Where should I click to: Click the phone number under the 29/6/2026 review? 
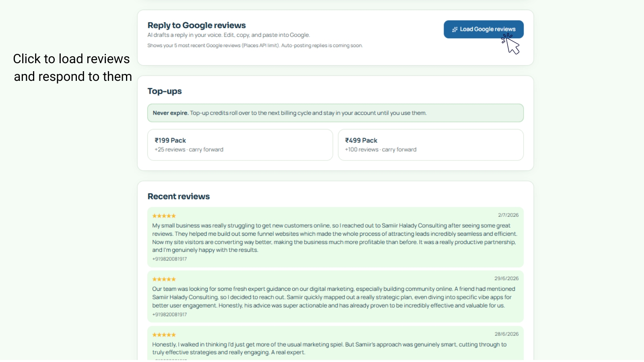pos(169,315)
